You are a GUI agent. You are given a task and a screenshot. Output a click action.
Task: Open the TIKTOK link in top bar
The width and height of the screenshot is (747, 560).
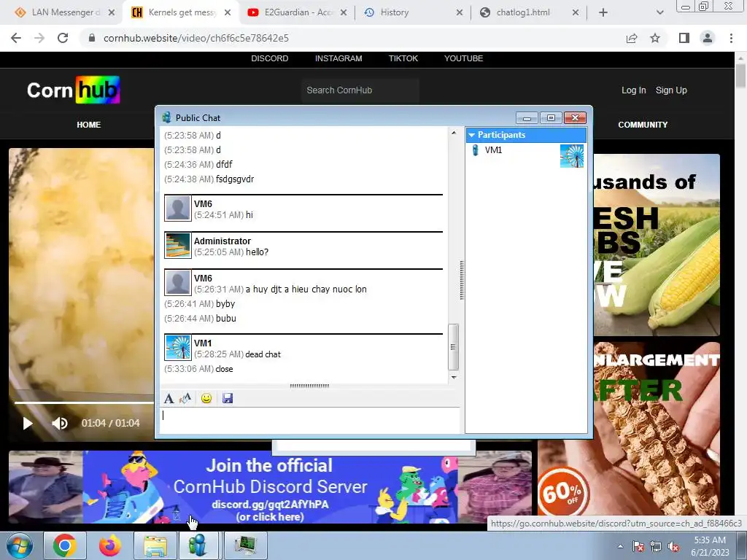coord(403,58)
